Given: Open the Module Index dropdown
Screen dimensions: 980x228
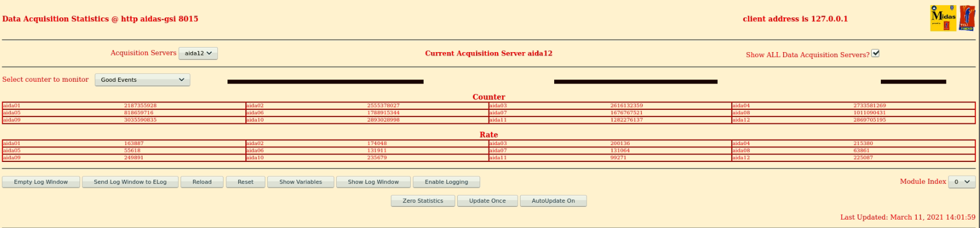Looking at the screenshot, I should click(962, 182).
